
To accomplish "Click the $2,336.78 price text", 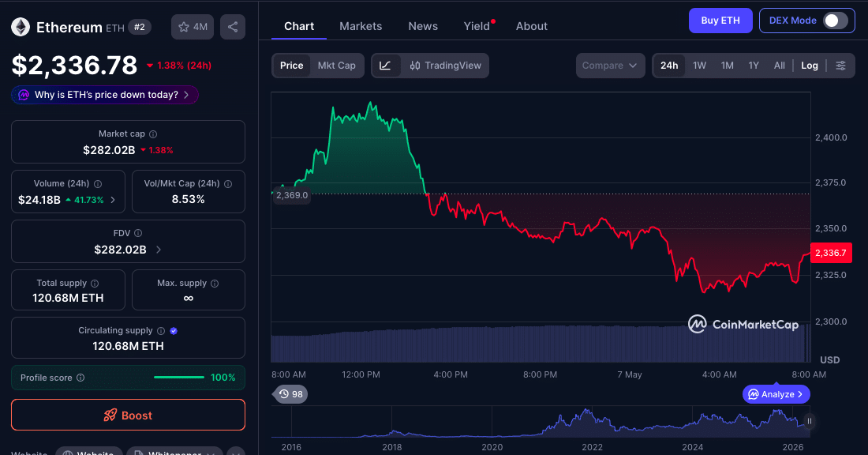I will coord(74,66).
